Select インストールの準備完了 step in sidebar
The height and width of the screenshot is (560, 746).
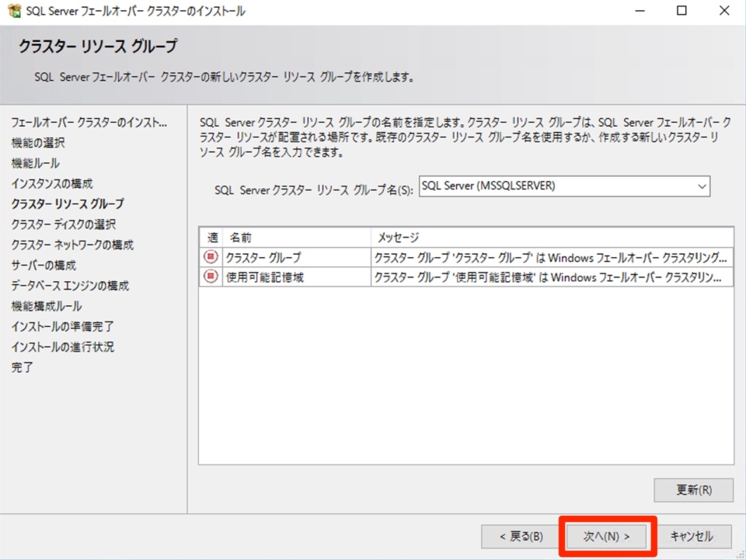62,326
